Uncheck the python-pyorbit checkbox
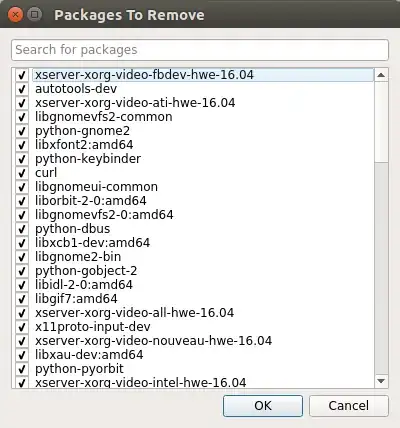This screenshot has height=428, width=400. coord(22,369)
